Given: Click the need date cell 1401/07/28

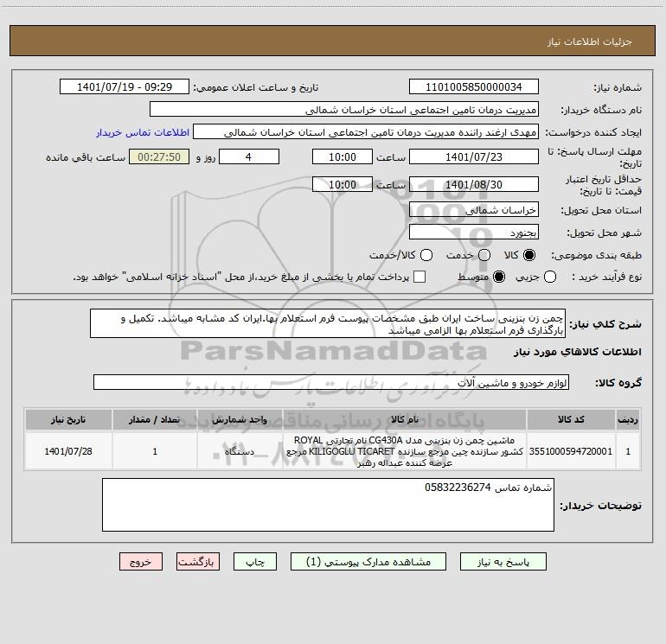Looking at the screenshot, I should (x=68, y=451).
